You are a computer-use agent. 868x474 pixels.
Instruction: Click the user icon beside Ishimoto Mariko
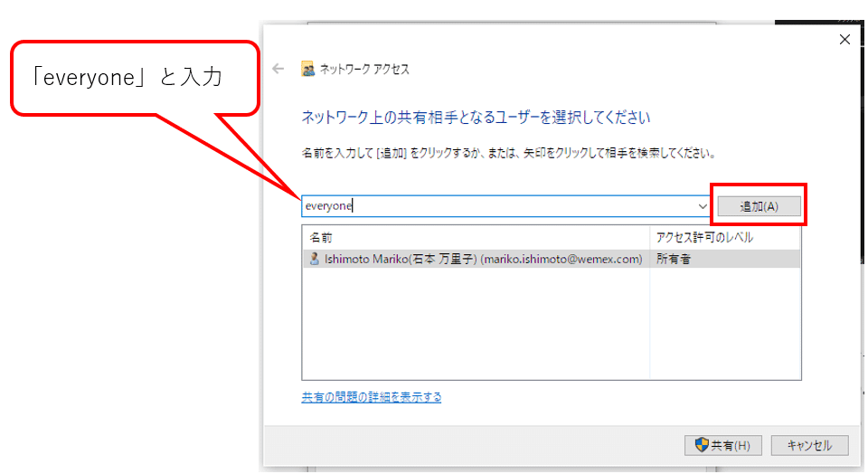pyautogui.click(x=315, y=259)
